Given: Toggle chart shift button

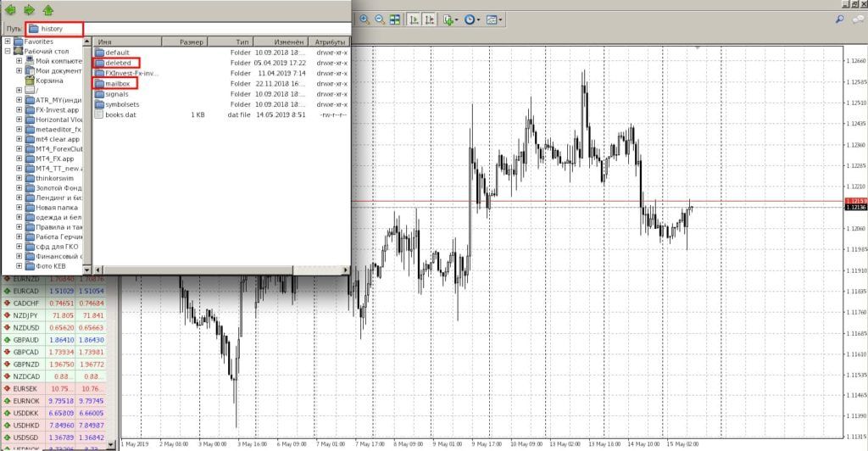Looking at the screenshot, I should 429,19.
